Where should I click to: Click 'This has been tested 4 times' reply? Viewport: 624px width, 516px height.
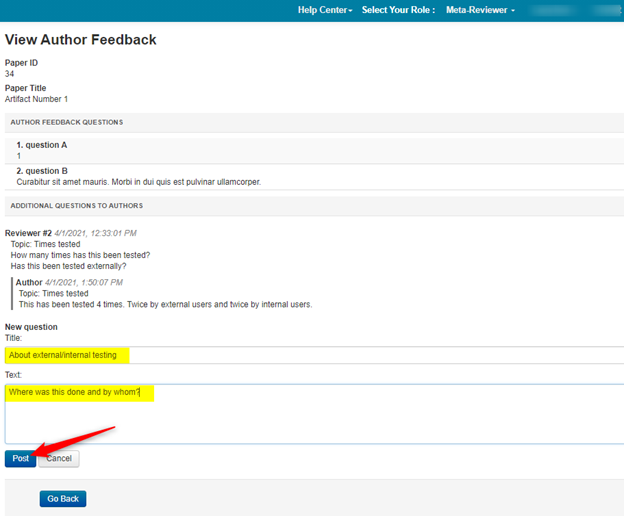(x=166, y=304)
